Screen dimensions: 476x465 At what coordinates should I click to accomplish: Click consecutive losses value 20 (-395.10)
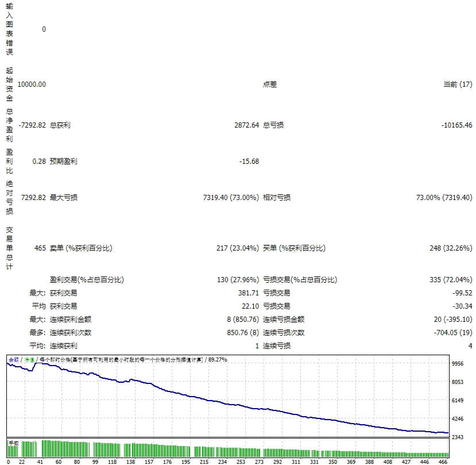[x=453, y=320]
